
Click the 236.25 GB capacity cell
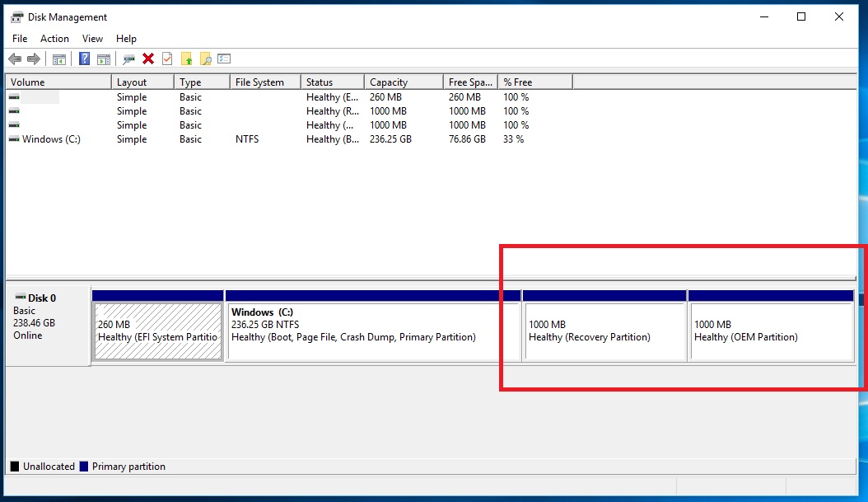point(391,139)
